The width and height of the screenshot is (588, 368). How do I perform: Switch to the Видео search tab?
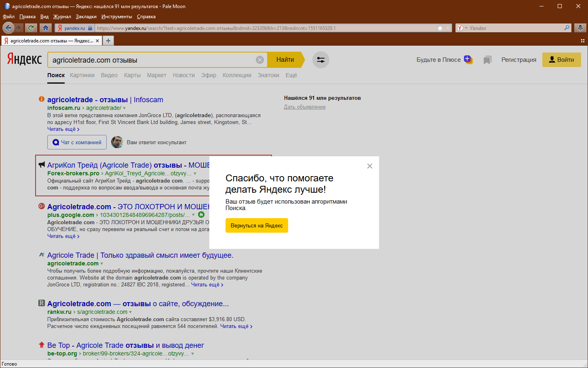(109, 75)
